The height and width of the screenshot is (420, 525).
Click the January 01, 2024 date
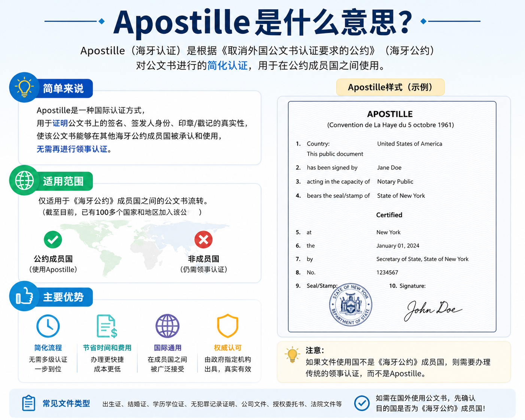[x=398, y=246]
